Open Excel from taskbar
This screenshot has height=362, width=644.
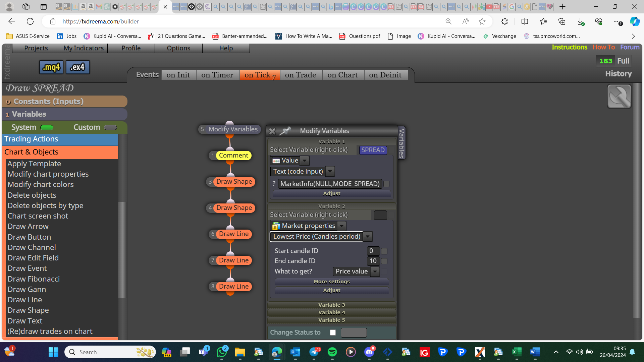point(517,352)
